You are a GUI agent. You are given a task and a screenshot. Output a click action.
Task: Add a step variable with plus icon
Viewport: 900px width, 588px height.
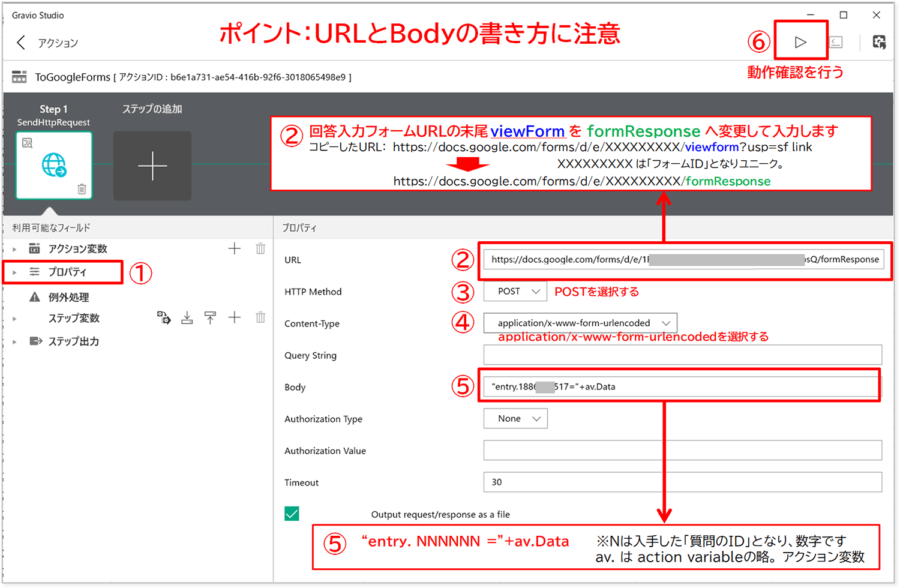(x=235, y=317)
